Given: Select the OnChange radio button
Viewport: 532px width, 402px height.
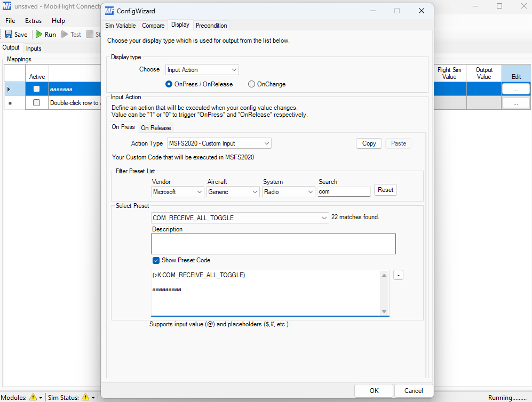Looking at the screenshot, I should pos(251,84).
